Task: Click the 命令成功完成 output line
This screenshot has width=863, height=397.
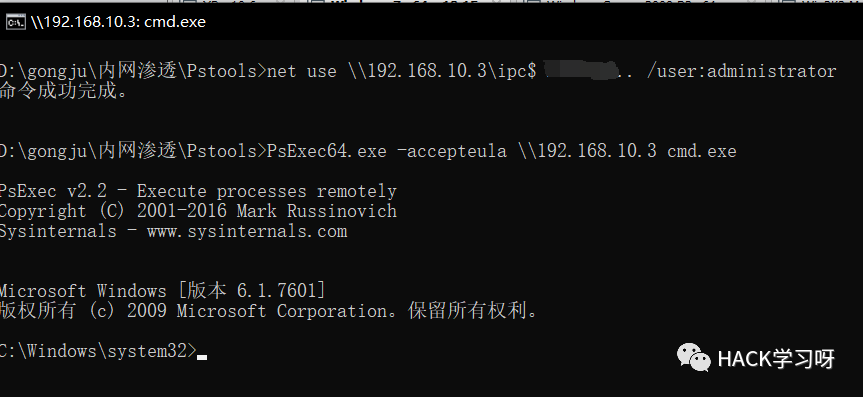Action: coord(64,91)
